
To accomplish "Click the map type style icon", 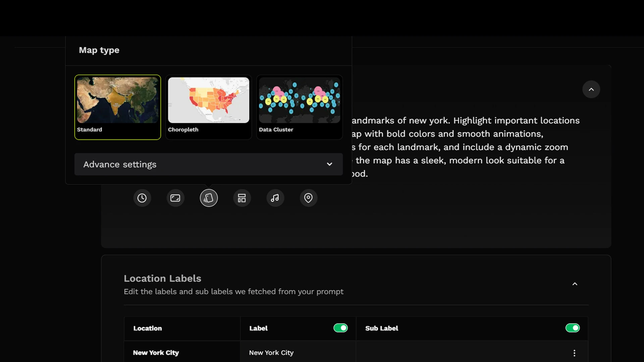I will (209, 198).
